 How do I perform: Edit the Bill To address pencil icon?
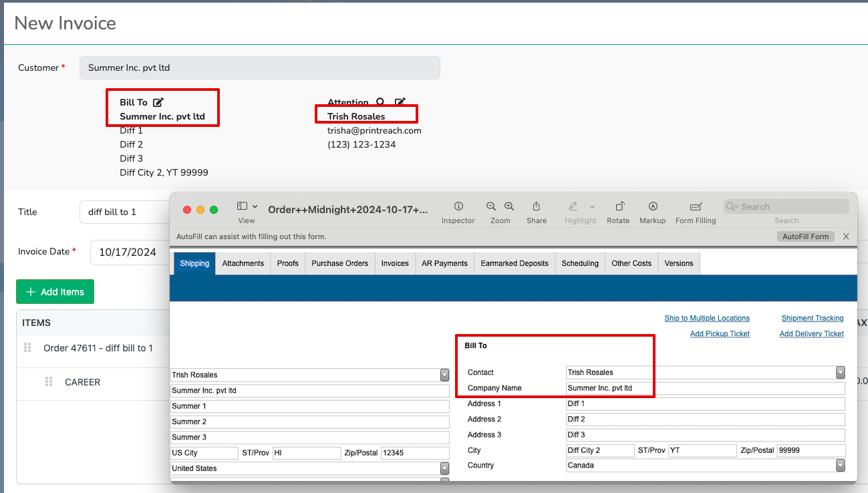[x=158, y=102]
